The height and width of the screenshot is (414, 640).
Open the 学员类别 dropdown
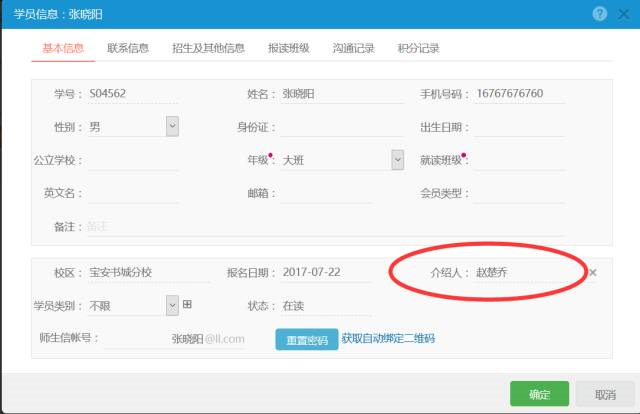pos(172,304)
